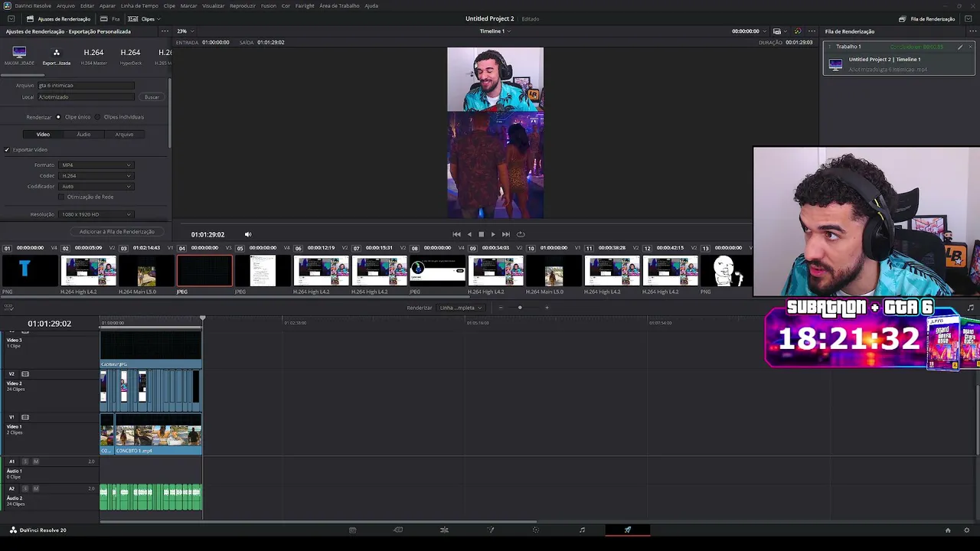Click the V1 track auto-select icon

(25, 417)
